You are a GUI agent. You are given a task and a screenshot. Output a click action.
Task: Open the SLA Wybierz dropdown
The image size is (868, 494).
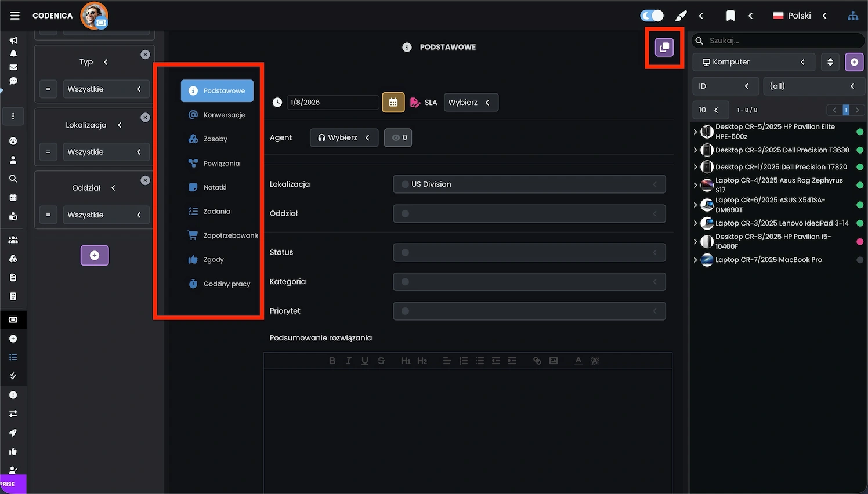click(471, 103)
